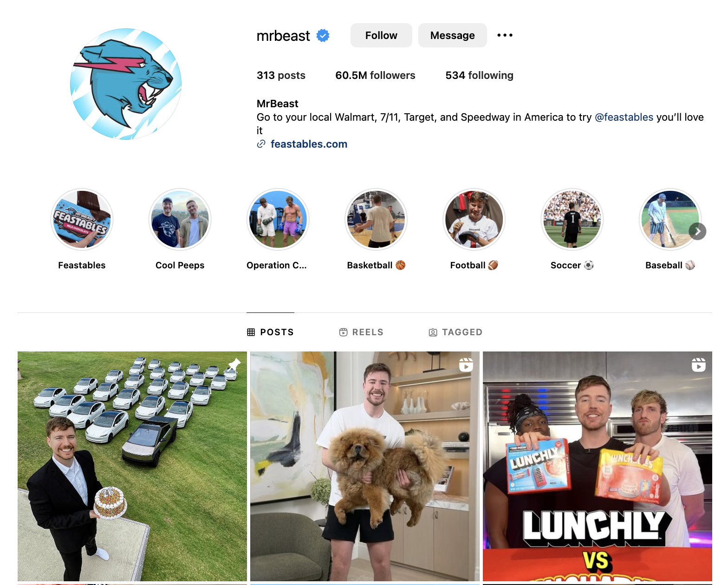Open the Feastables story highlight
The image size is (728, 585).
click(x=82, y=220)
